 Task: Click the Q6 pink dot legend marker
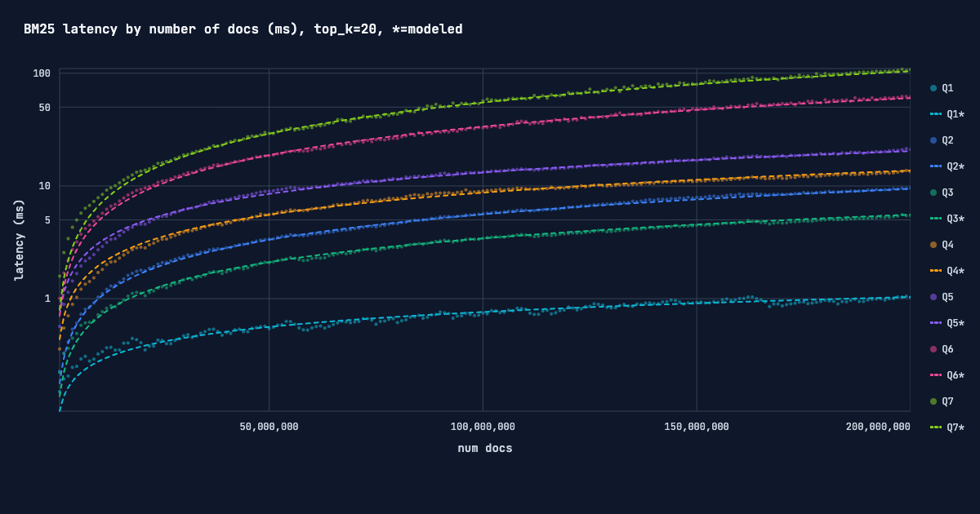(x=933, y=349)
